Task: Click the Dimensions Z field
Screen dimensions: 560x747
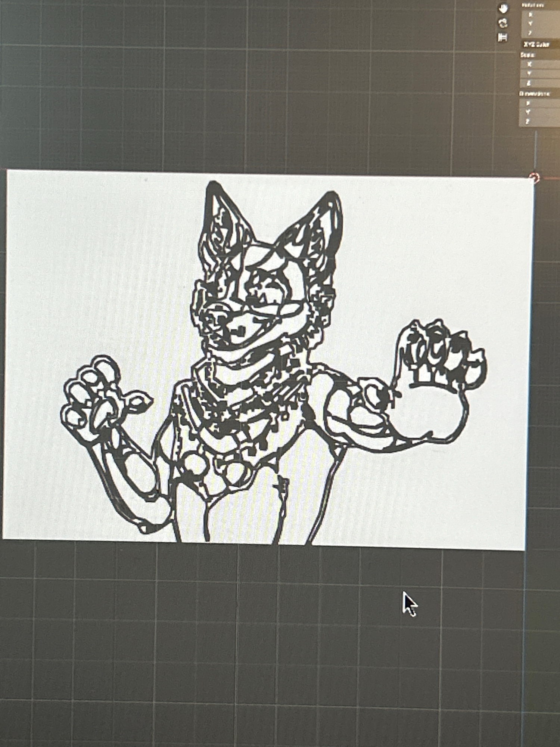Action: (x=541, y=122)
